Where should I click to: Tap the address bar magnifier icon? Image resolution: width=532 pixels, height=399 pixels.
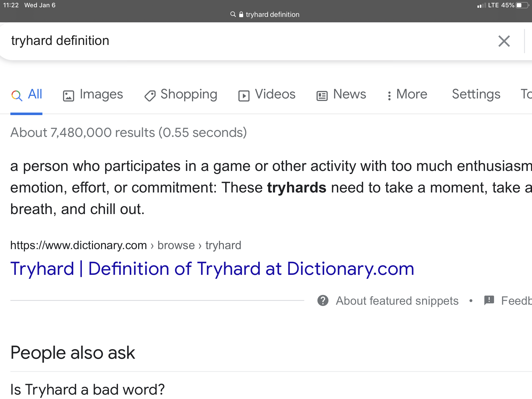click(x=233, y=14)
